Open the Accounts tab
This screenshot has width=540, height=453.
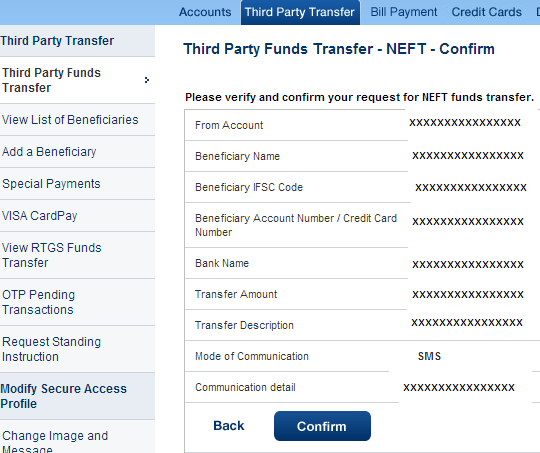tap(205, 12)
